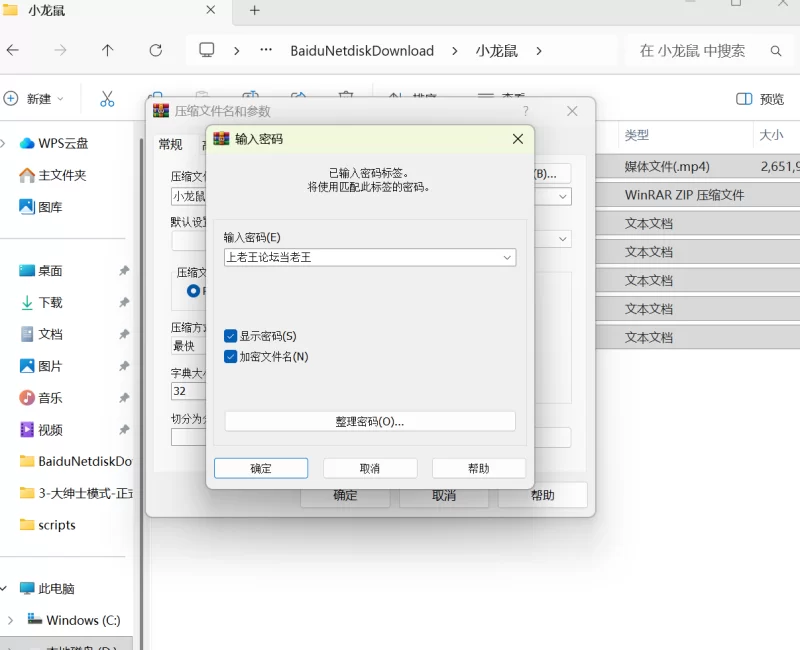Unpin 音乐 via its pin icon
The width and height of the screenshot is (800, 650).
(124, 397)
